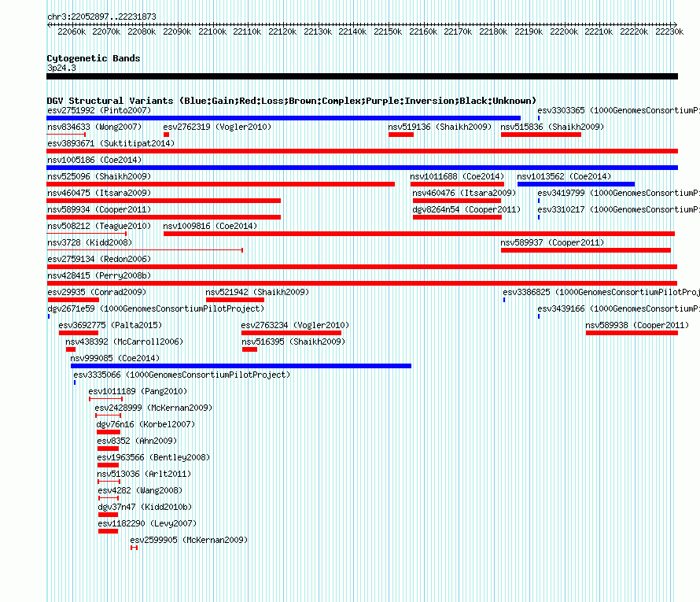Screen dimensions: 700x602
Task: Open variant nsv521942 (Shaikh2009)
Action: [x=257, y=292]
